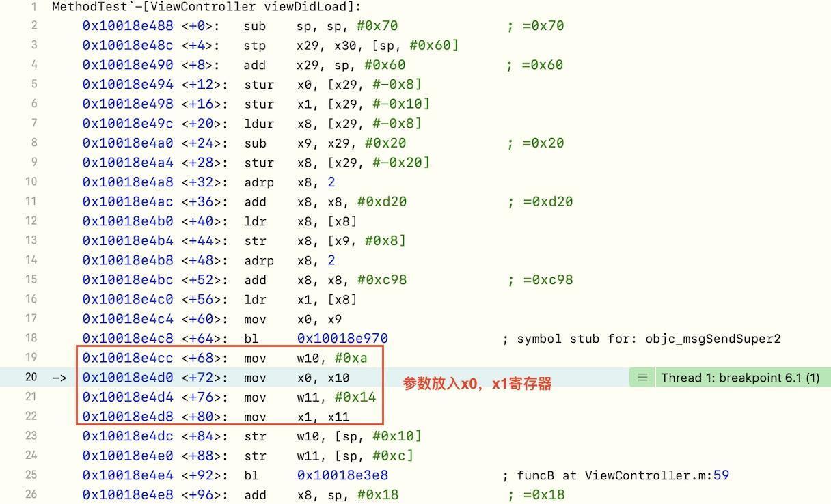
Task: Click address 0x10018e4dc
Action: [128, 436]
